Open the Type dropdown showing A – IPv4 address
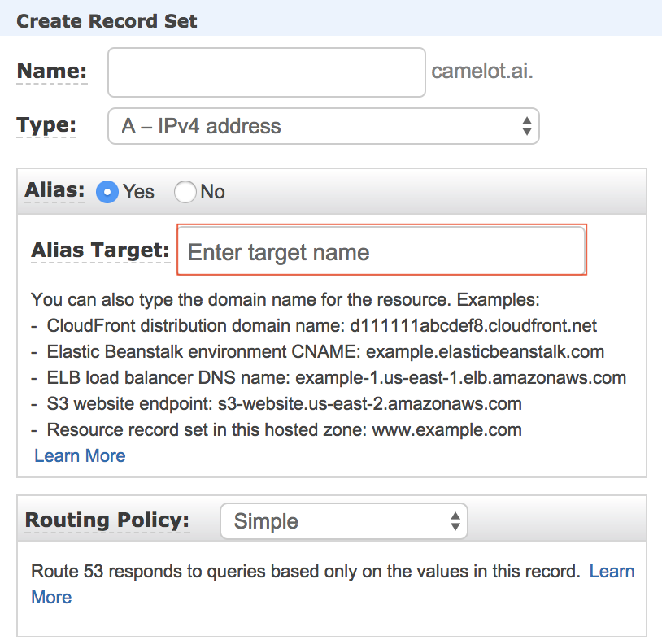This screenshot has width=662, height=644. click(x=323, y=126)
